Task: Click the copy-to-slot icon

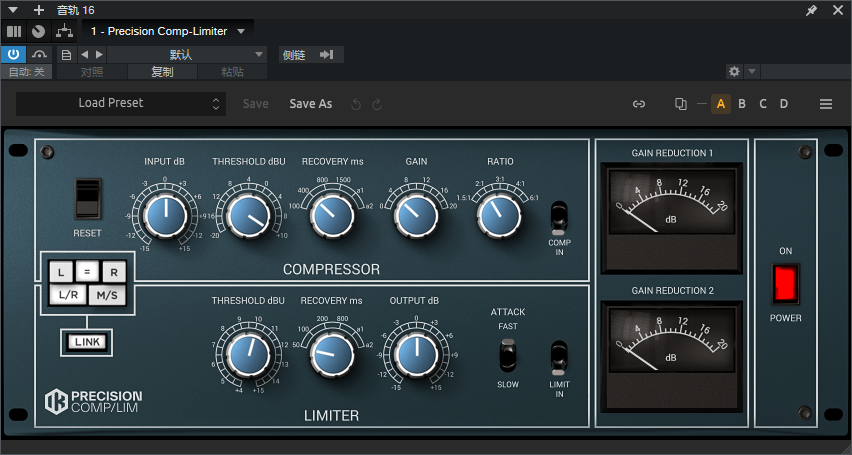Action: point(680,104)
